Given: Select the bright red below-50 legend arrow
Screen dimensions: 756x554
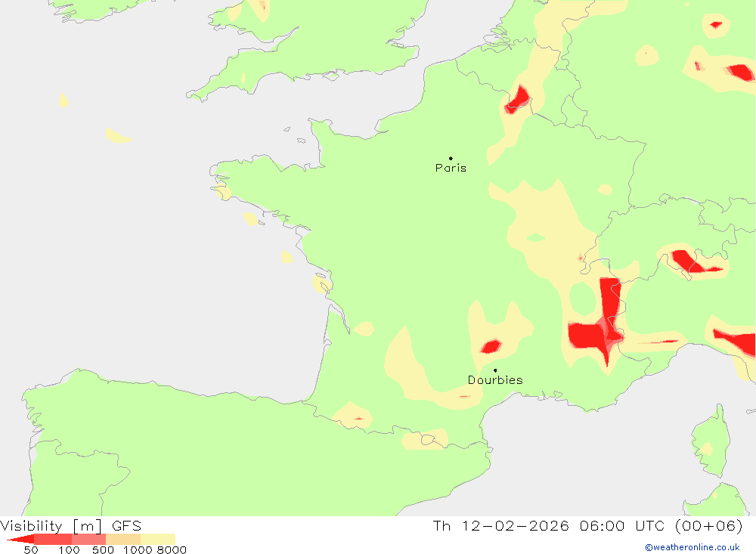Looking at the screenshot, I should pos(20,539).
